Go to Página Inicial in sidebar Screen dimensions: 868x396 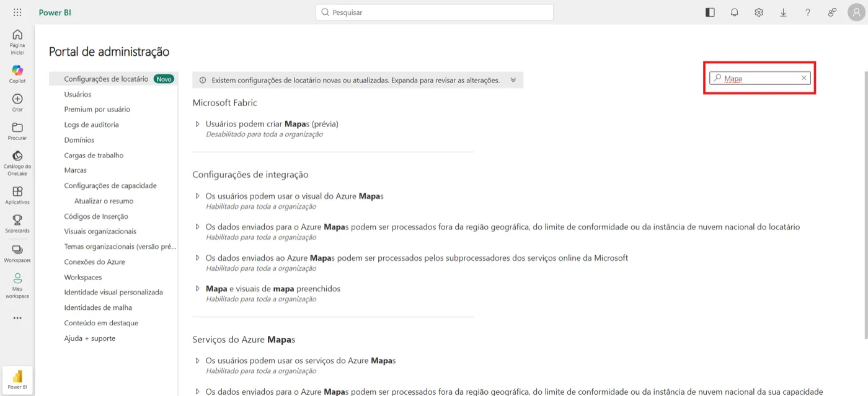[17, 42]
